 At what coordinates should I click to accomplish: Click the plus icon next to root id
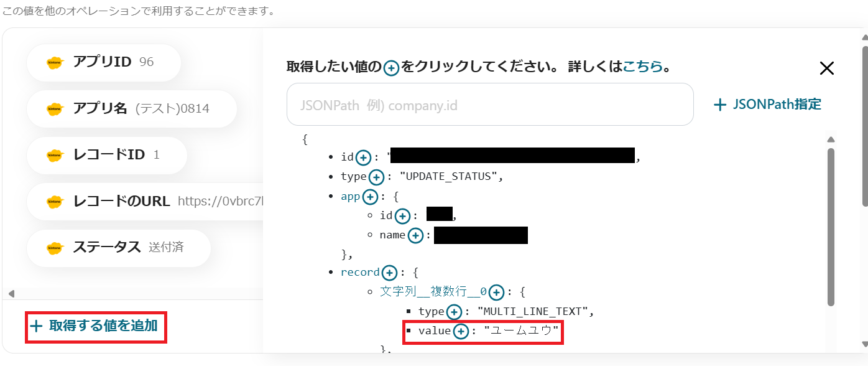click(364, 157)
